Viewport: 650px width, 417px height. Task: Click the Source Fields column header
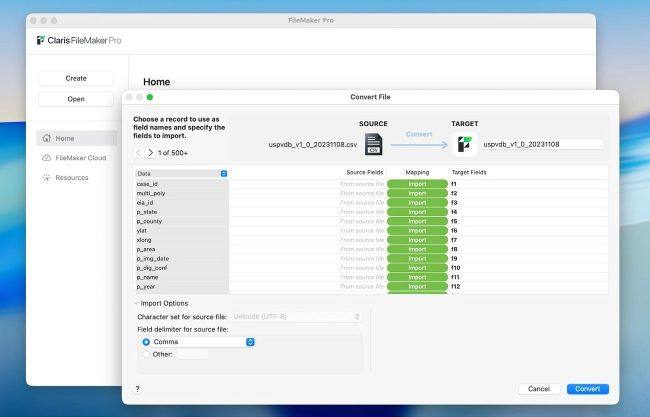click(364, 172)
